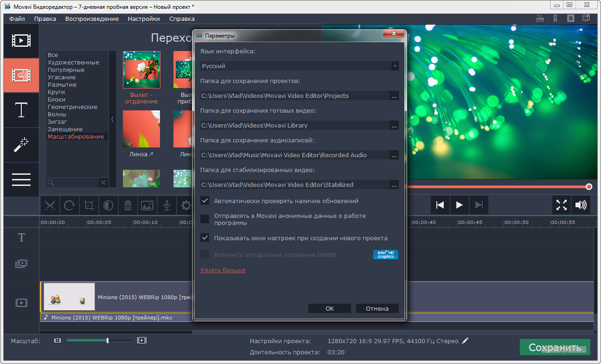Open Color adjustments half-circle icon

click(x=109, y=205)
